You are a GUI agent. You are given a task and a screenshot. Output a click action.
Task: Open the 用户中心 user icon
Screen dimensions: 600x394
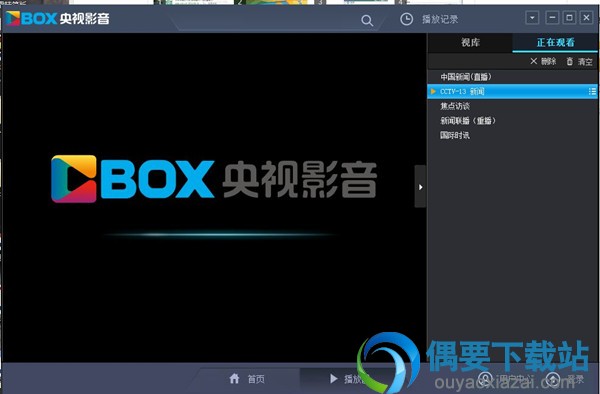(x=486, y=379)
